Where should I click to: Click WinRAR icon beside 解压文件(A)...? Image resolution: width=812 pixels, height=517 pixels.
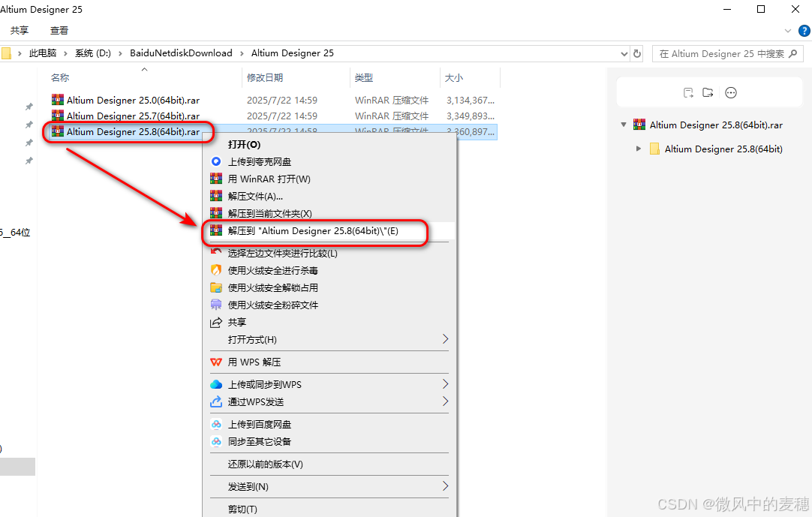click(x=216, y=196)
